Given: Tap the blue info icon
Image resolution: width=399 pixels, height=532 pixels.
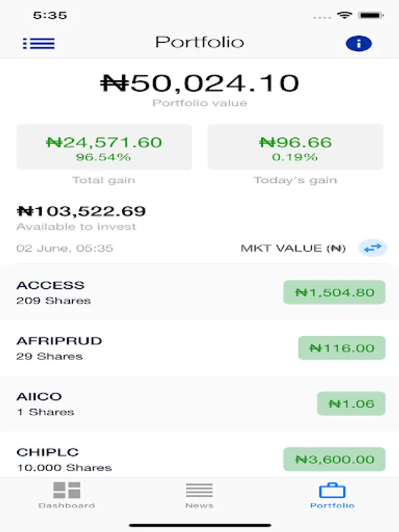Looking at the screenshot, I should 358,43.
